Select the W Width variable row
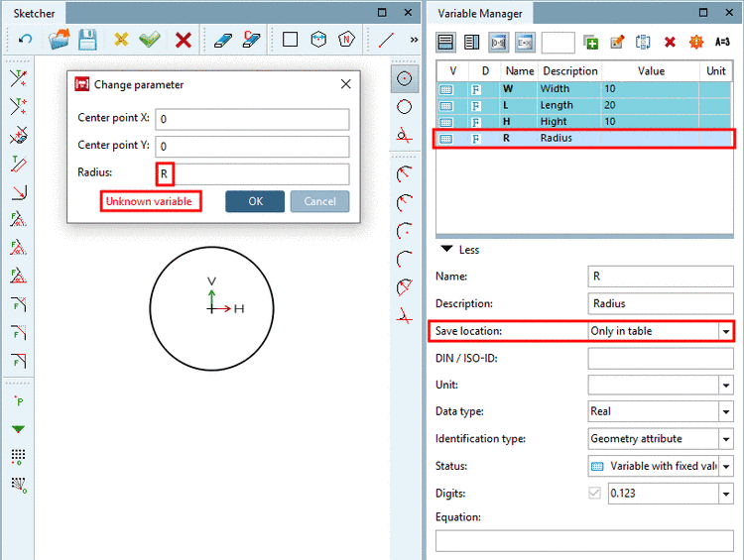 584,88
